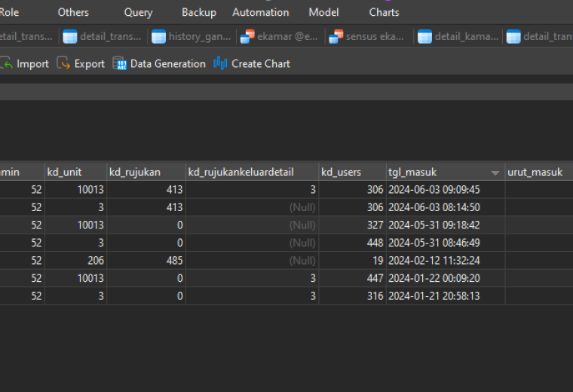Open the Backup section
573x392 pixels.
pyautogui.click(x=199, y=12)
